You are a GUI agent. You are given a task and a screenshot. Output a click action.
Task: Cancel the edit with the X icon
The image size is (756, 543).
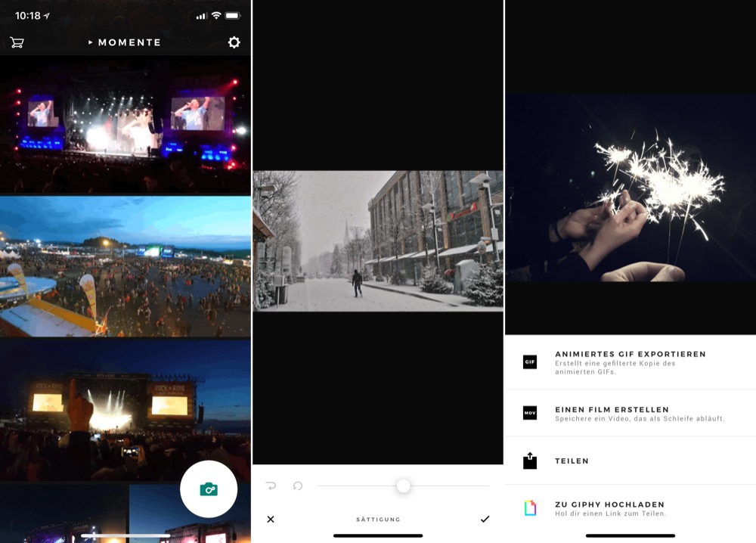pos(271,519)
